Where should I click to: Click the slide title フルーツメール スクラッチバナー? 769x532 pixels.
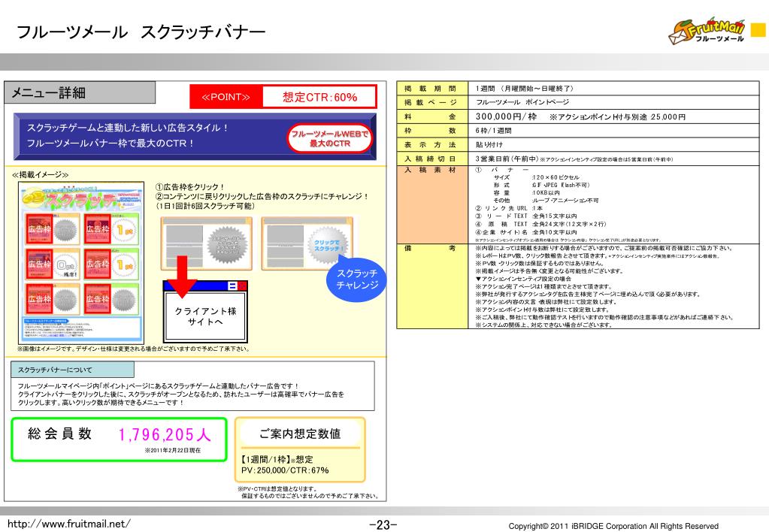point(141,32)
